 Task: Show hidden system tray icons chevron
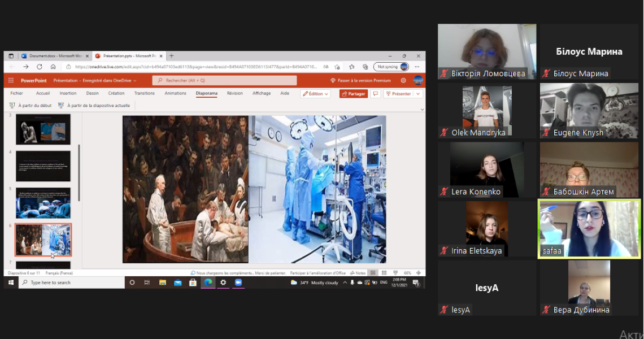tap(345, 282)
